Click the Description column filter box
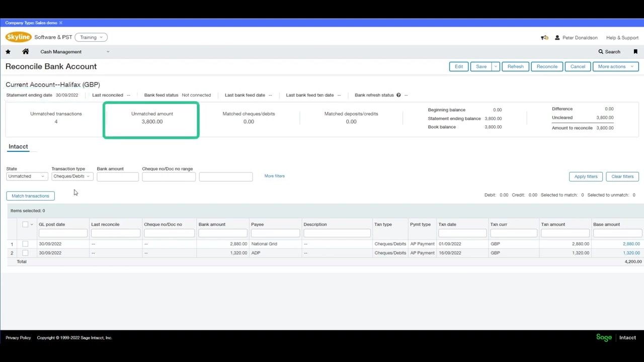This screenshot has height=362, width=644. click(x=337, y=233)
